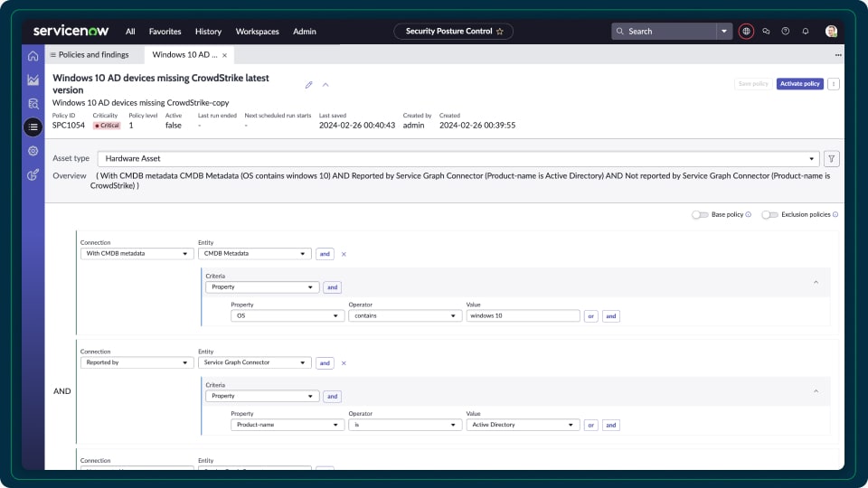Click 'or' button next to windows 10 value

[591, 316]
